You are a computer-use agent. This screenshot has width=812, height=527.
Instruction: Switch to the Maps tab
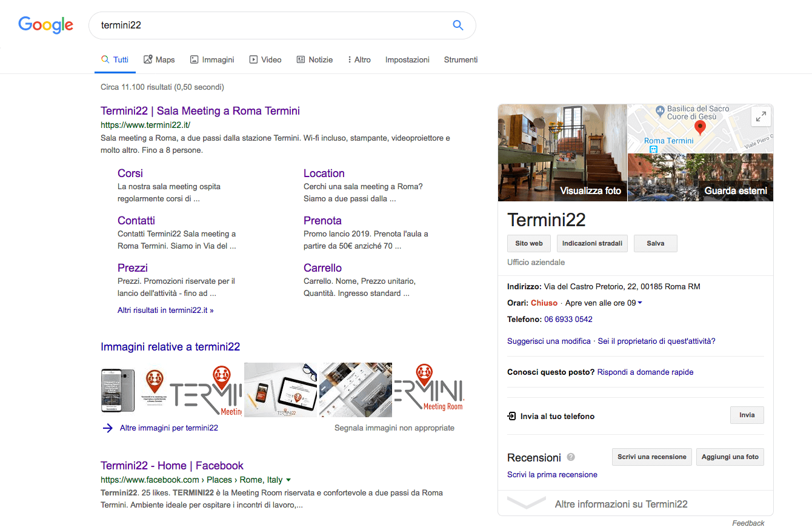coord(159,59)
